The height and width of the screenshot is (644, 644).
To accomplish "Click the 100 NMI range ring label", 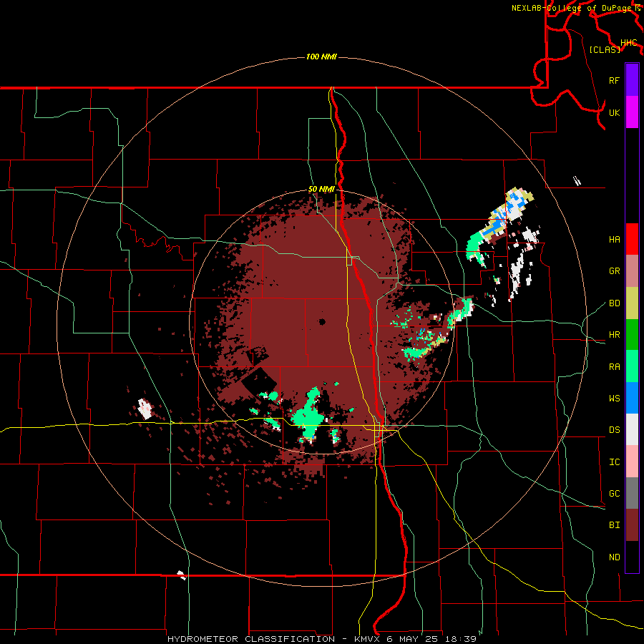I will 321,57.
